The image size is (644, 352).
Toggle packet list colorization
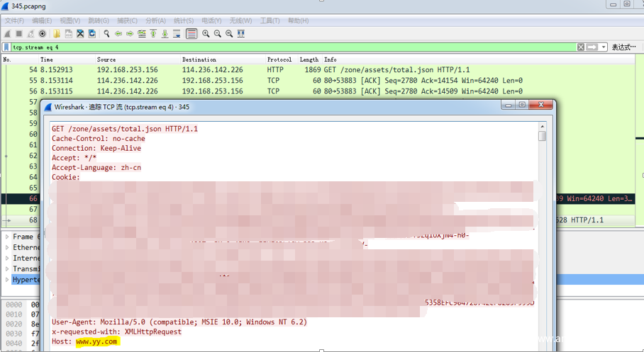(x=191, y=33)
